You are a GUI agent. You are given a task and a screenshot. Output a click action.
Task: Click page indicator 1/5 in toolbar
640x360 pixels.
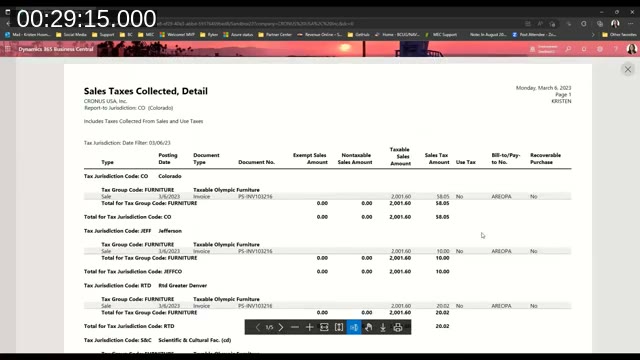point(269,327)
